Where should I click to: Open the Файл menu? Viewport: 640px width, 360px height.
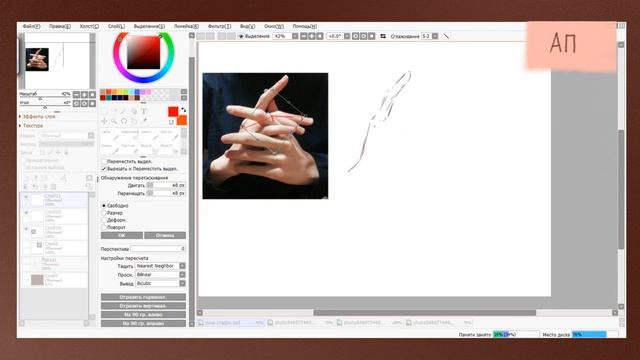click(31, 26)
